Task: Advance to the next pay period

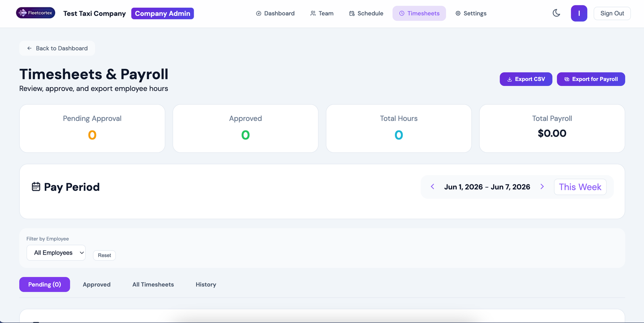Action: point(542,186)
